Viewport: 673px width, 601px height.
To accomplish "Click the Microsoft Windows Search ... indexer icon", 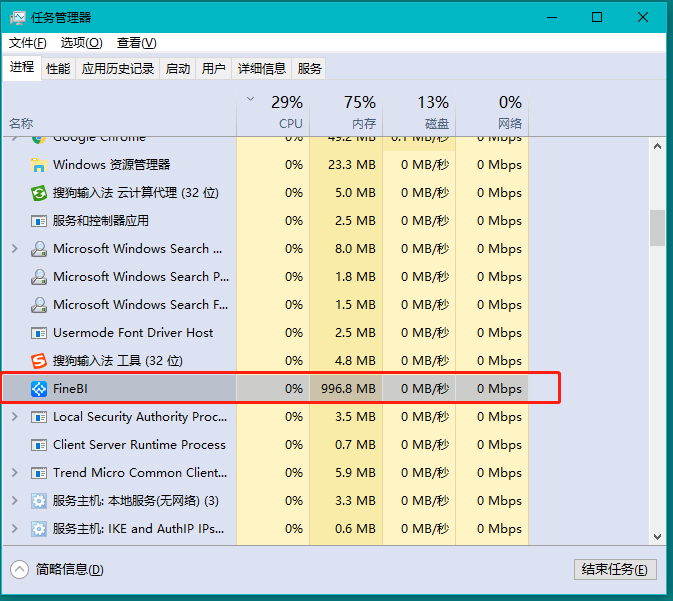I will point(39,249).
